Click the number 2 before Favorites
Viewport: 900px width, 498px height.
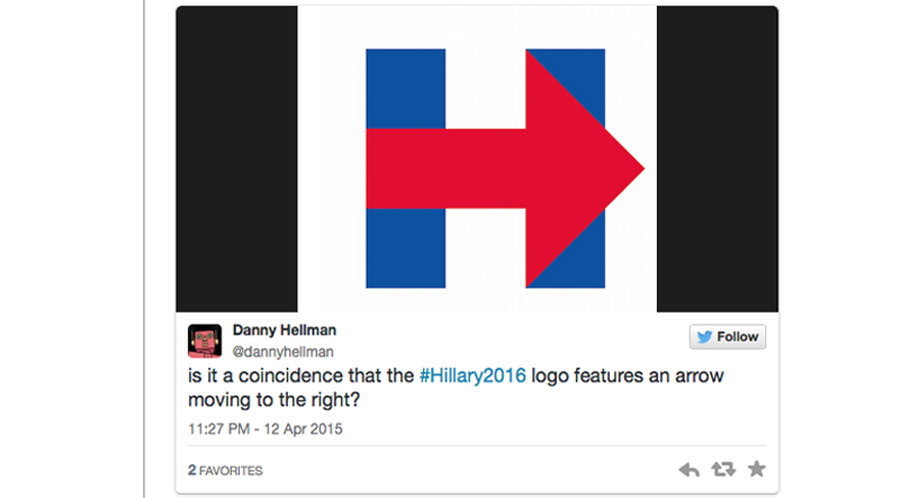pos(191,469)
